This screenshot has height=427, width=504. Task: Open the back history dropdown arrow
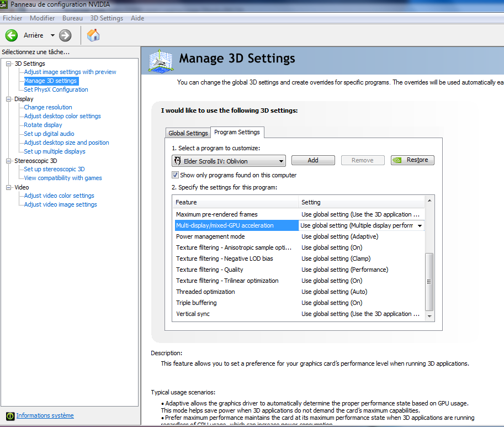pos(52,35)
